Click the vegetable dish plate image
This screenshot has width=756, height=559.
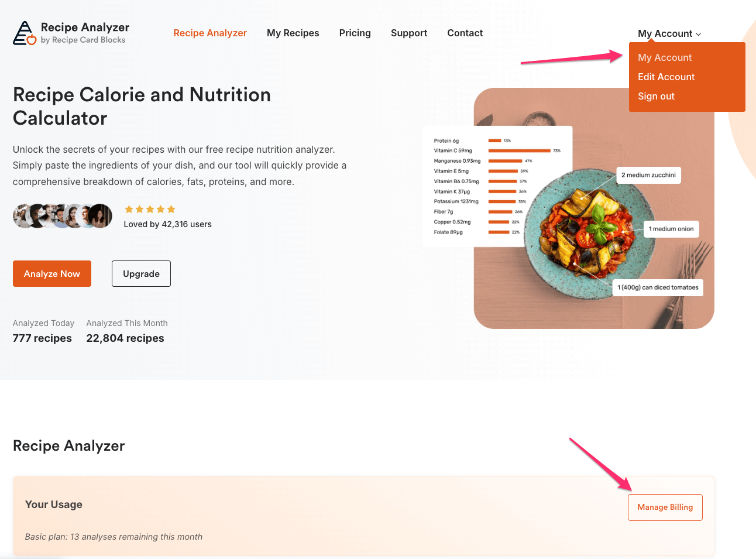590,233
